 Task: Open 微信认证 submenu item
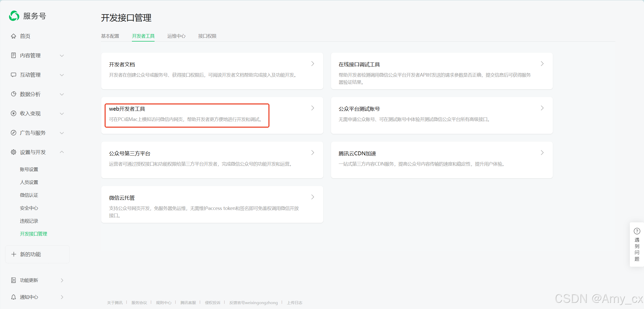pyautogui.click(x=29, y=195)
